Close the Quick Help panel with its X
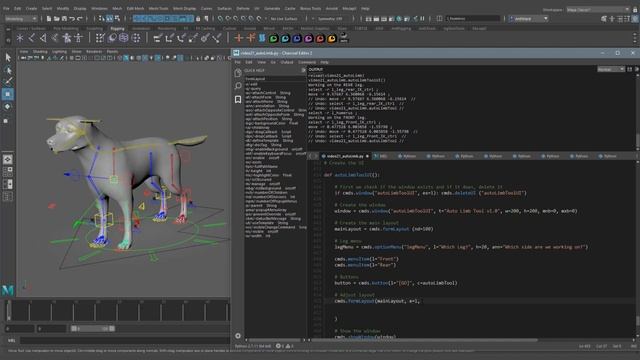The height and width of the screenshot is (360, 640). click(x=303, y=70)
